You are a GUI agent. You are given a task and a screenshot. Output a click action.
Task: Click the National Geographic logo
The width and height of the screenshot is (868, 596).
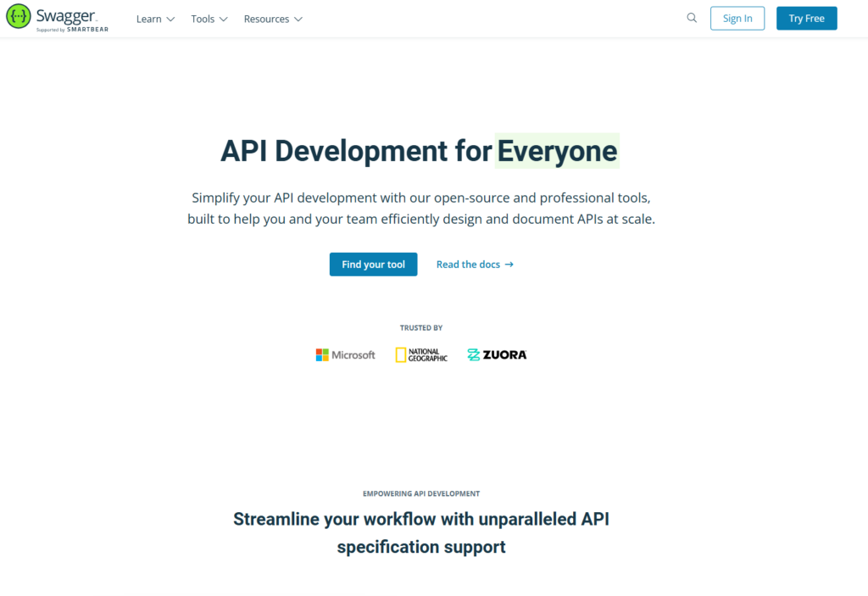click(421, 355)
